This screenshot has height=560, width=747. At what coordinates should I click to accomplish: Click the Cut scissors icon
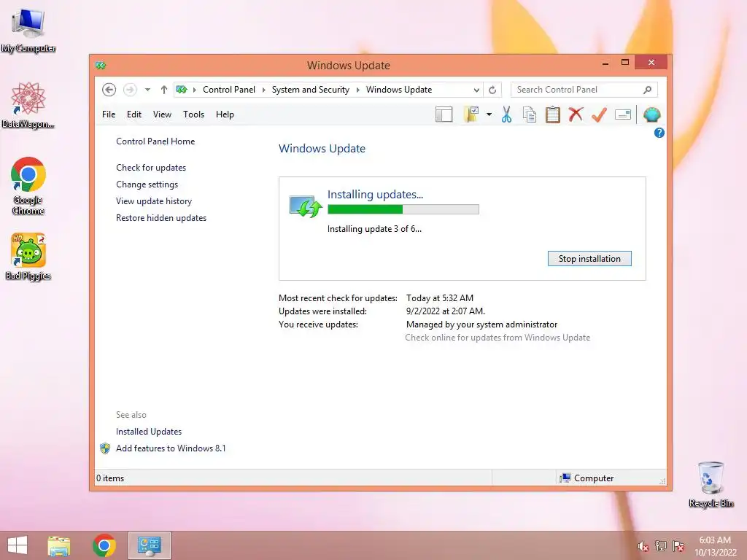point(506,114)
